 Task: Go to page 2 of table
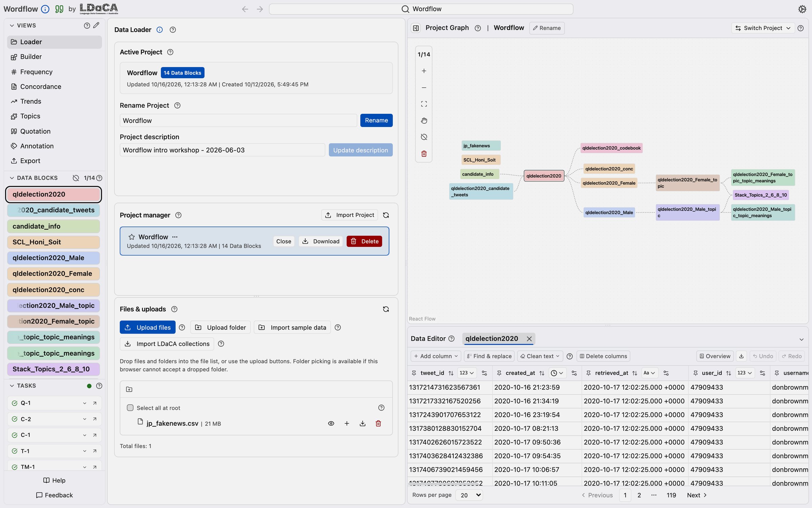[639, 495]
